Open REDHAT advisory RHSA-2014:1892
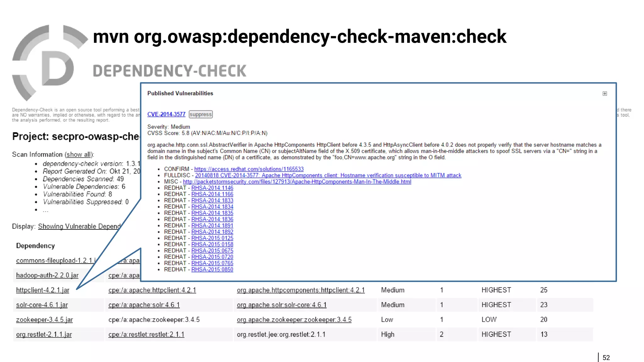Screen dimensions: 644x362 [x=212, y=232]
